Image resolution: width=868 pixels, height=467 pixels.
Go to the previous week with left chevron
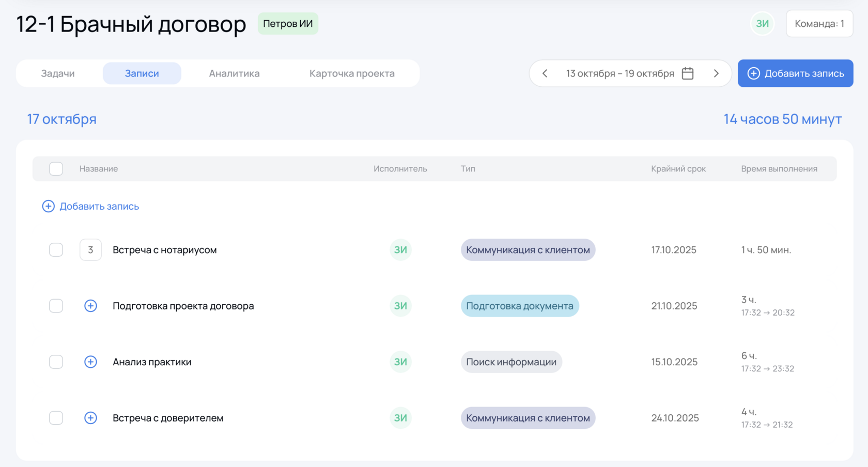click(x=545, y=73)
